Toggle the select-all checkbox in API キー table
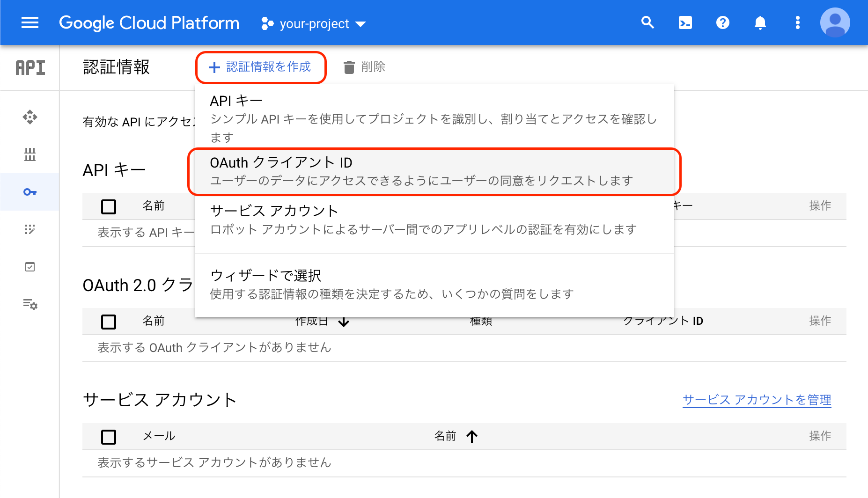This screenshot has height=498, width=868. pyautogui.click(x=109, y=206)
